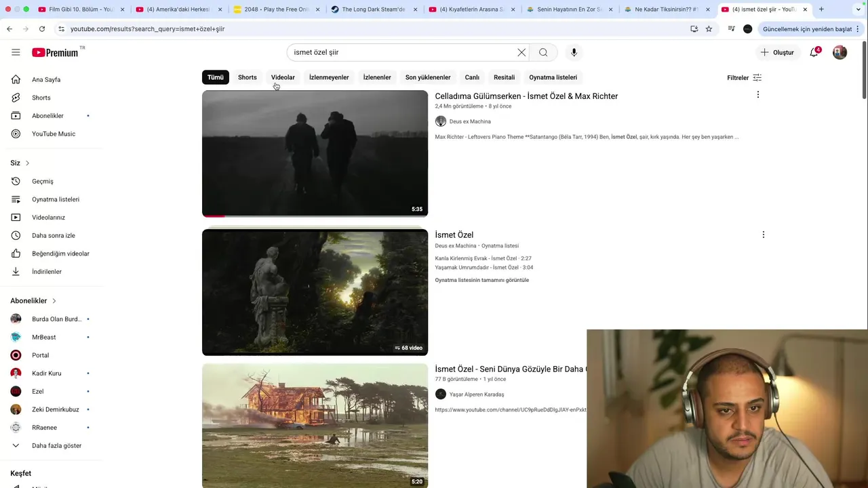Expand the Abonelikler heading chevron
This screenshot has height=488, width=868.
pos(54,301)
